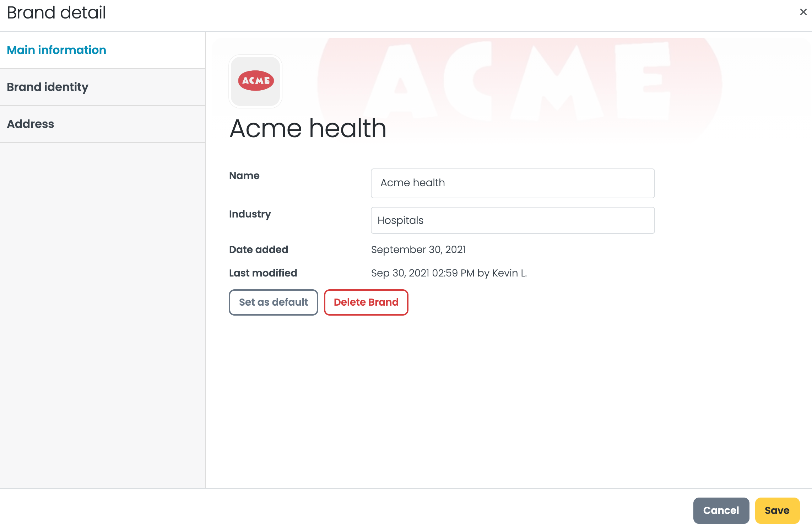Click the Industry field label
Viewport: 812px width, 526px height.
pos(250,214)
